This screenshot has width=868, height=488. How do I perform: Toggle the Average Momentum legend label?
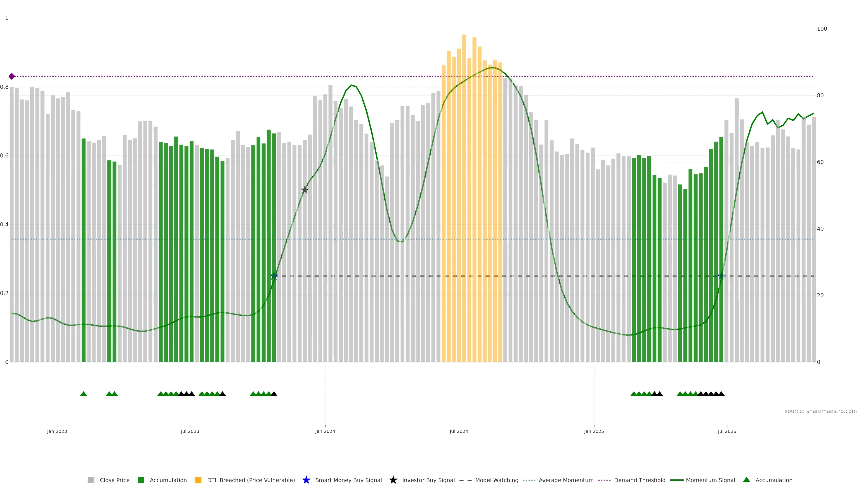pyautogui.click(x=566, y=480)
